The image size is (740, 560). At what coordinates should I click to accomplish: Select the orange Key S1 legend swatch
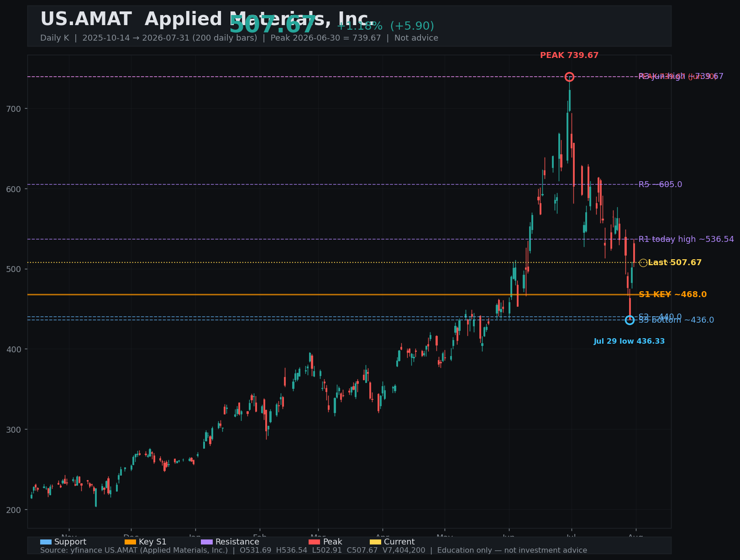pyautogui.click(x=131, y=542)
